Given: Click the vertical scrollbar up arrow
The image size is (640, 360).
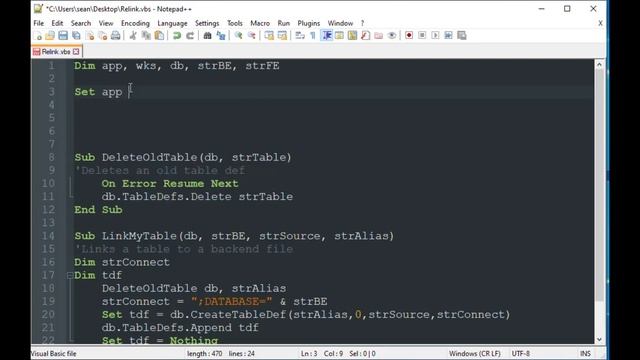Looking at the screenshot, I should point(599,64).
